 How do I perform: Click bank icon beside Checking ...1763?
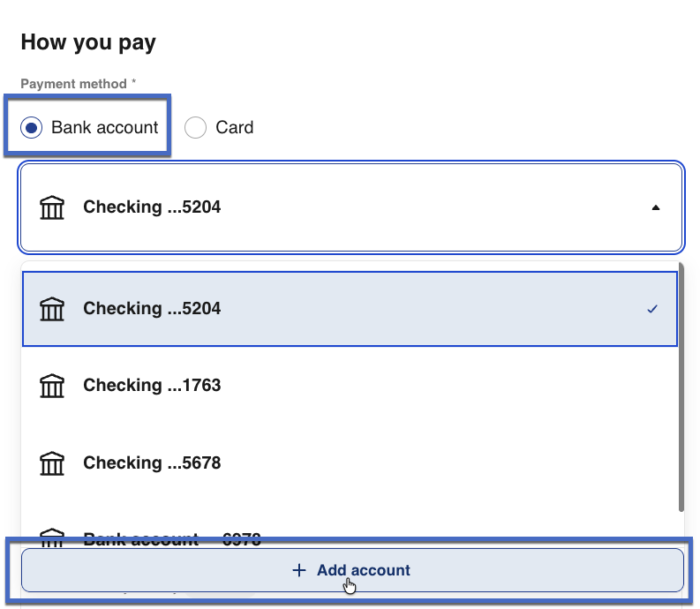tap(53, 386)
